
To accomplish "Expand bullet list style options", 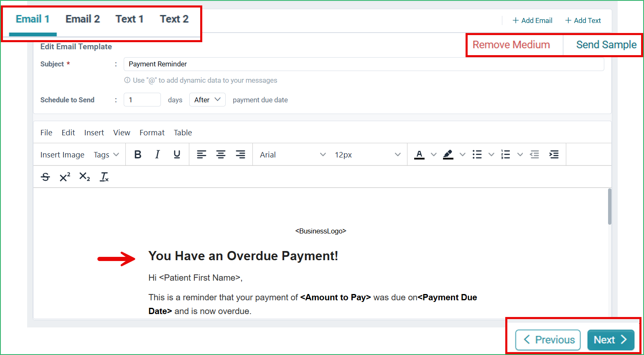I will 491,155.
